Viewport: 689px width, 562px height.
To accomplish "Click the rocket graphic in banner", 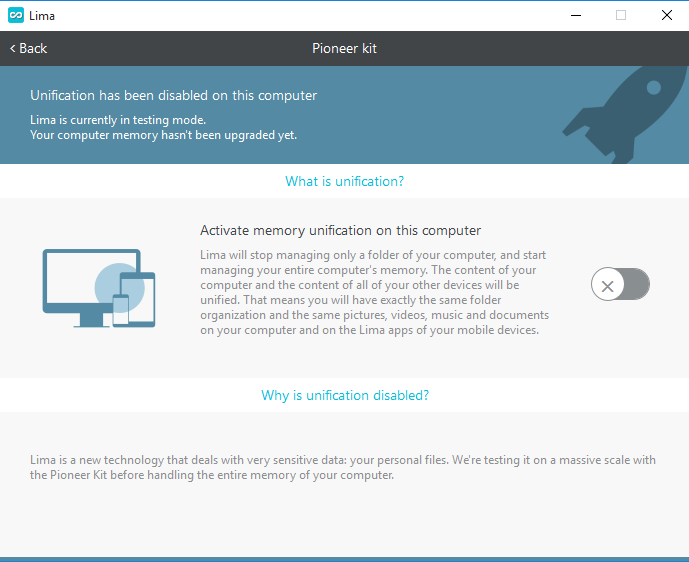I will pyautogui.click(x=624, y=115).
